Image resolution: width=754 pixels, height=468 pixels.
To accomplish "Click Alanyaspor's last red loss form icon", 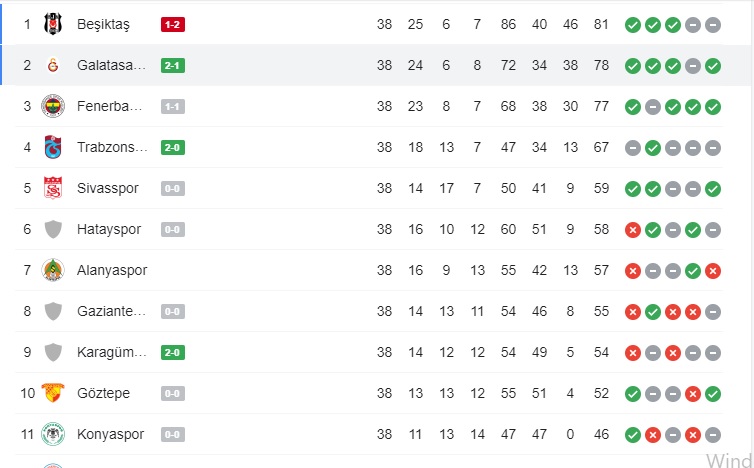I will 713,270.
